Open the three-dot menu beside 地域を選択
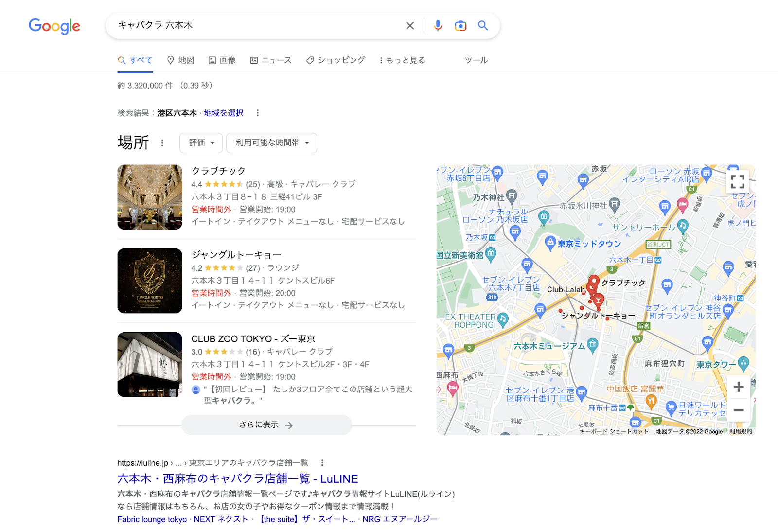 pyautogui.click(x=258, y=113)
